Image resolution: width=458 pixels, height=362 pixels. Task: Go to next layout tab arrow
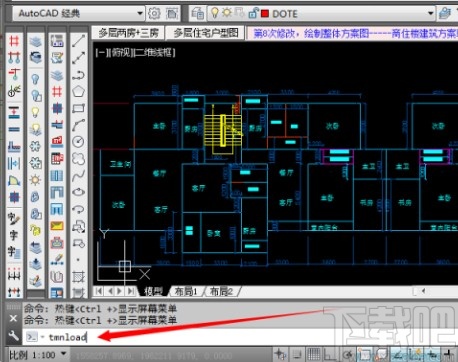(x=120, y=291)
